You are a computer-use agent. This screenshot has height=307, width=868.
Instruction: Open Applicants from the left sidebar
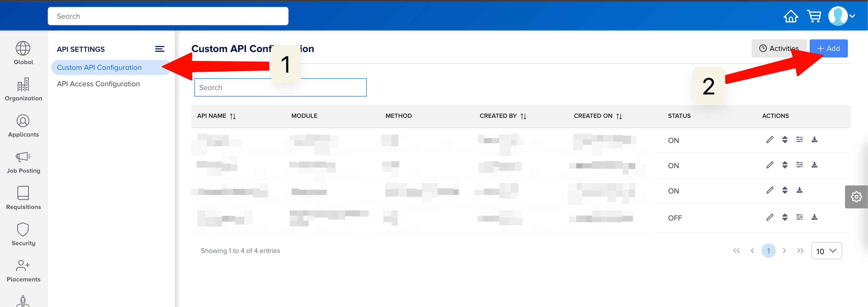[23, 125]
